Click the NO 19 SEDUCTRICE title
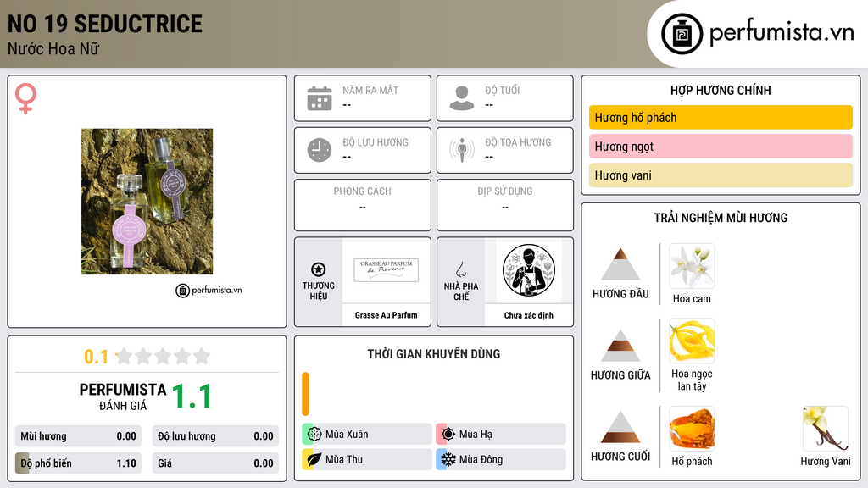868x488 pixels. pyautogui.click(x=104, y=24)
